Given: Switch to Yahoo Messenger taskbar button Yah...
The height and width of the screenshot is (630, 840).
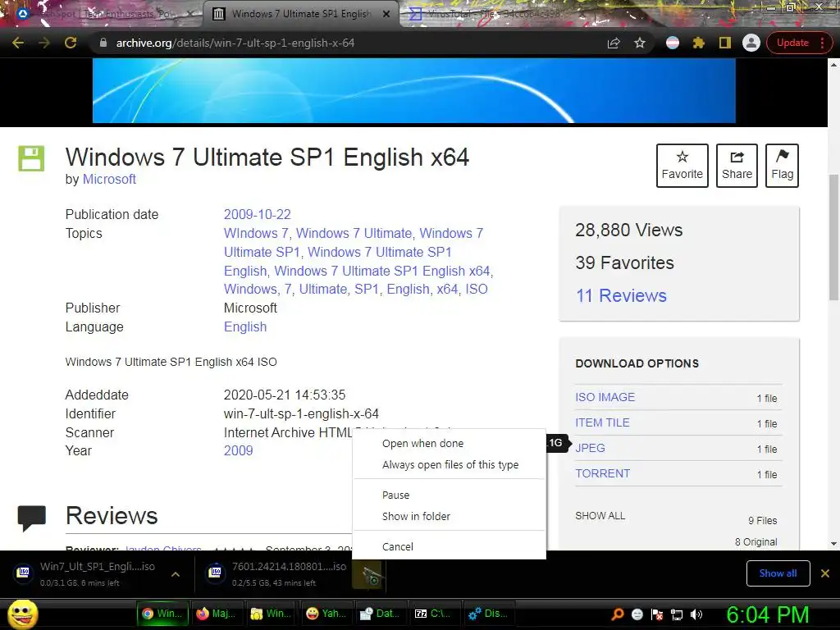Looking at the screenshot, I should click(x=326, y=614).
